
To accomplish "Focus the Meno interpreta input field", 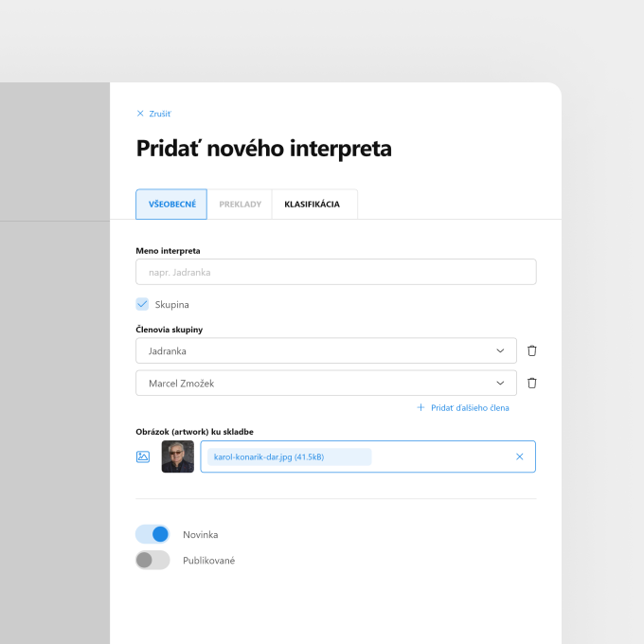I will click(336, 272).
